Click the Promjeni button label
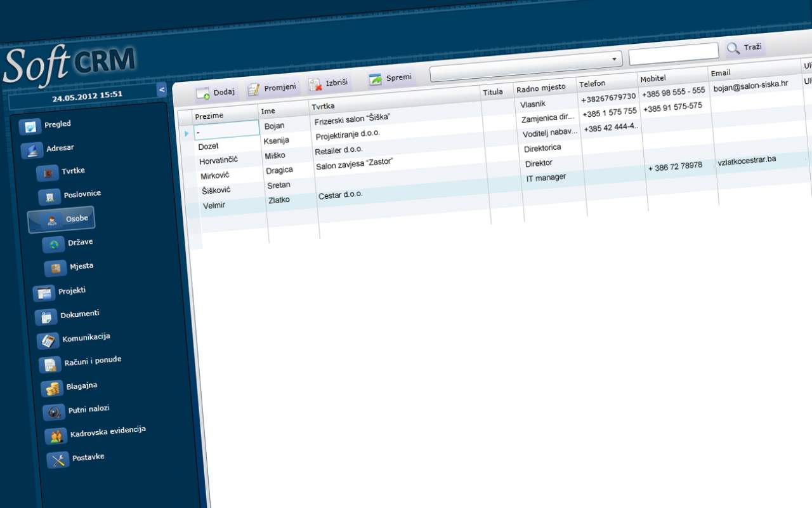 280,88
